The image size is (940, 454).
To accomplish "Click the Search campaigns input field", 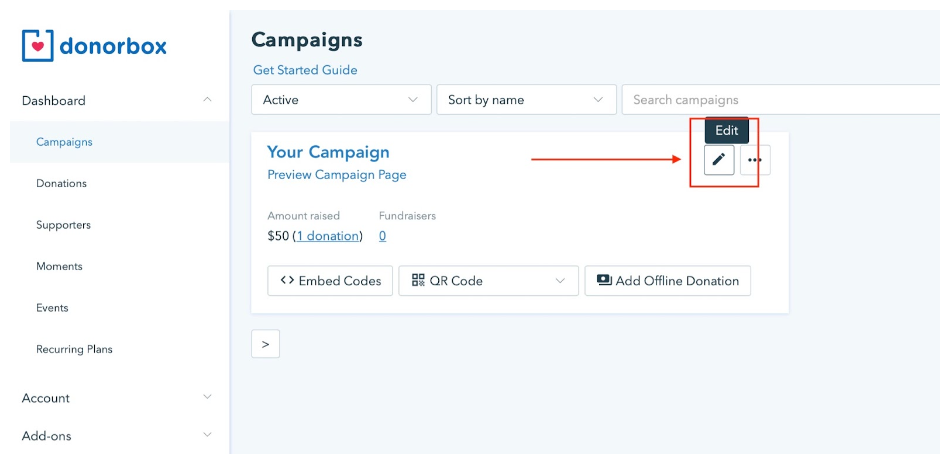I will point(780,100).
